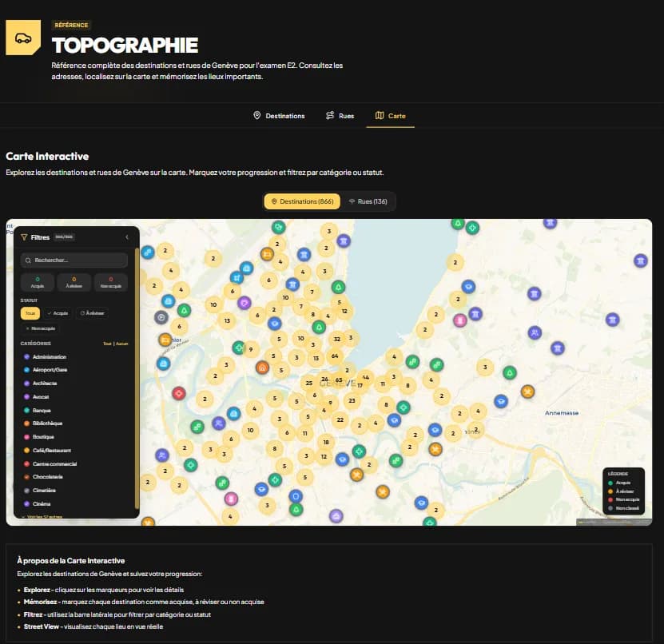Click the pin icon of Destinations tab
664x644 pixels.
coord(256,116)
